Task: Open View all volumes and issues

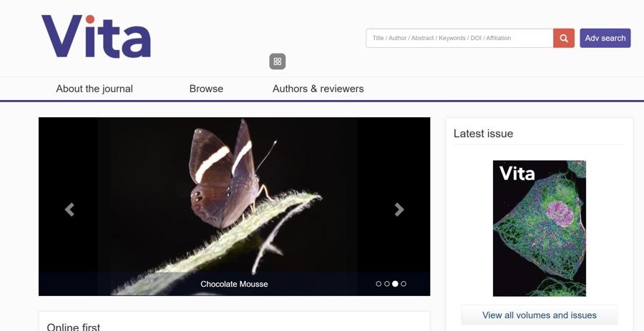Action: click(539, 315)
